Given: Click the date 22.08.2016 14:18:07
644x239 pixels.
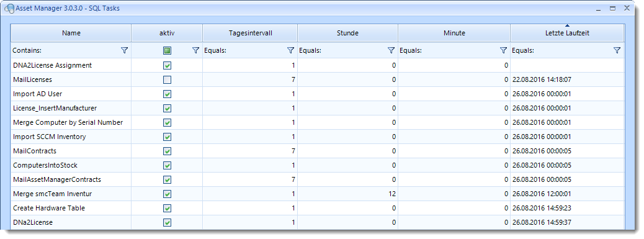Looking at the screenshot, I should (542, 79).
